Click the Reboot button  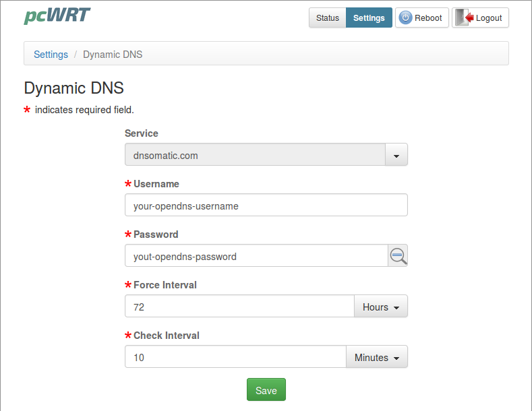pos(421,18)
